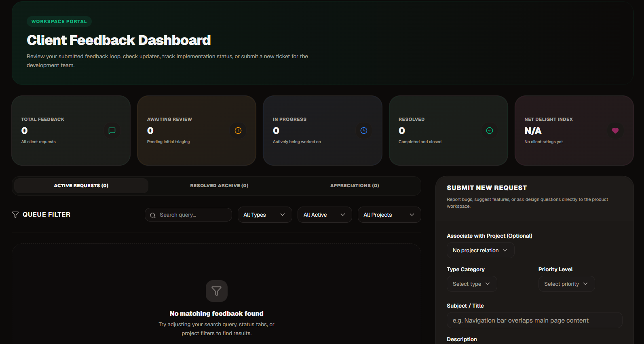This screenshot has height=344, width=644.
Task: Open the Select type dropdown
Action: (x=472, y=284)
